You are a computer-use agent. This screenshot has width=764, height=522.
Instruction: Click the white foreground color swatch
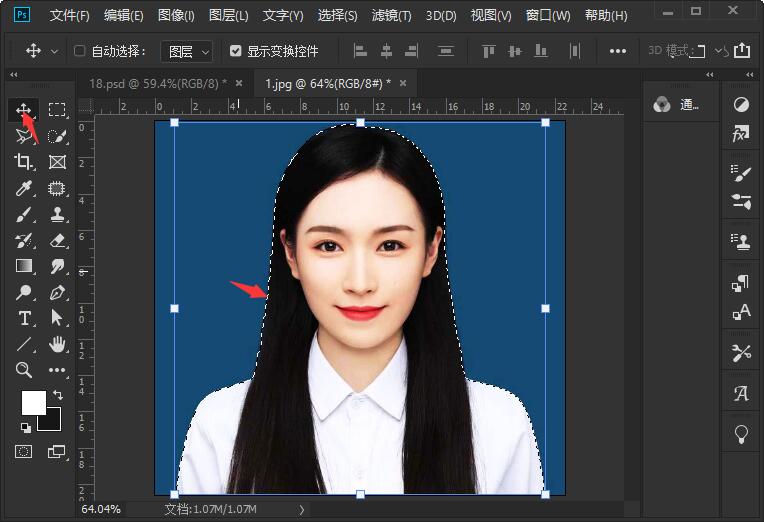pyautogui.click(x=34, y=402)
